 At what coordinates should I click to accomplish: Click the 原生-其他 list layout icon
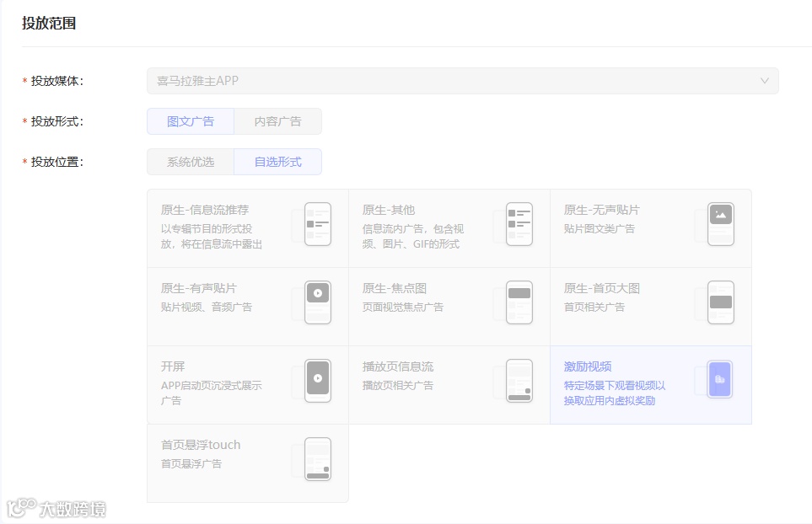(519, 224)
